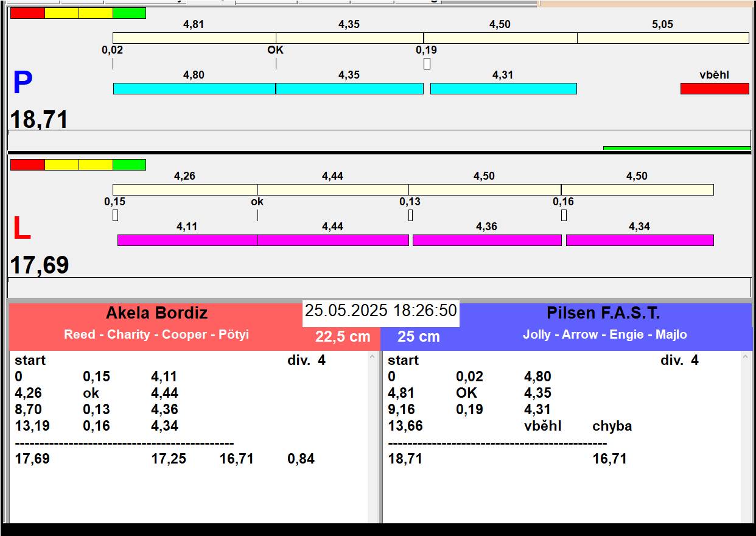
Task: Select the cyan 4,31 run bar in lane P
Action: point(503,88)
